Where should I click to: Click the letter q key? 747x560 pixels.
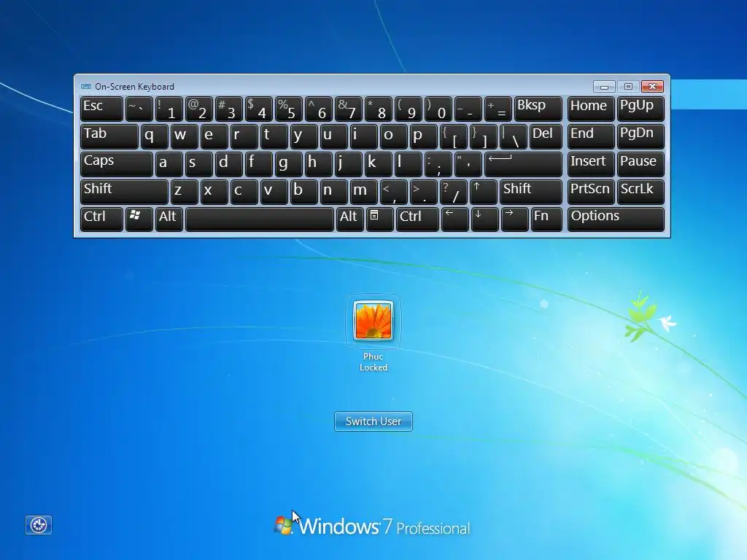tap(155, 136)
